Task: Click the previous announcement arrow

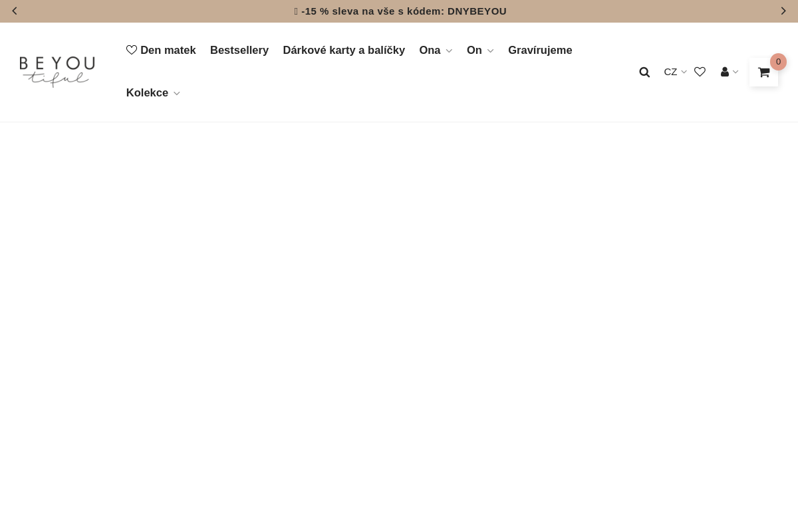Action: pyautogui.click(x=15, y=11)
